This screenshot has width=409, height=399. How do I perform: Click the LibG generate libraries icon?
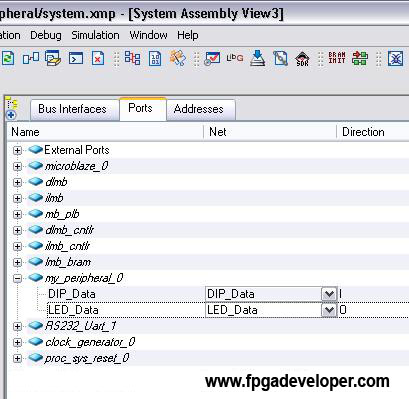[x=235, y=57]
